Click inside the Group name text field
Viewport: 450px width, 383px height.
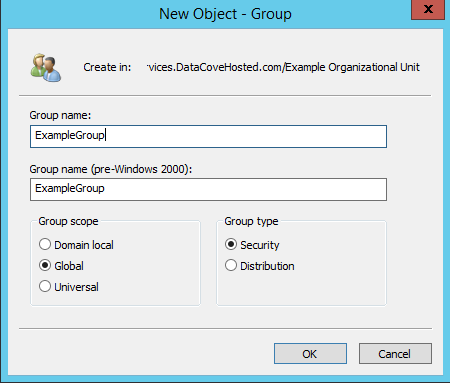pos(208,136)
